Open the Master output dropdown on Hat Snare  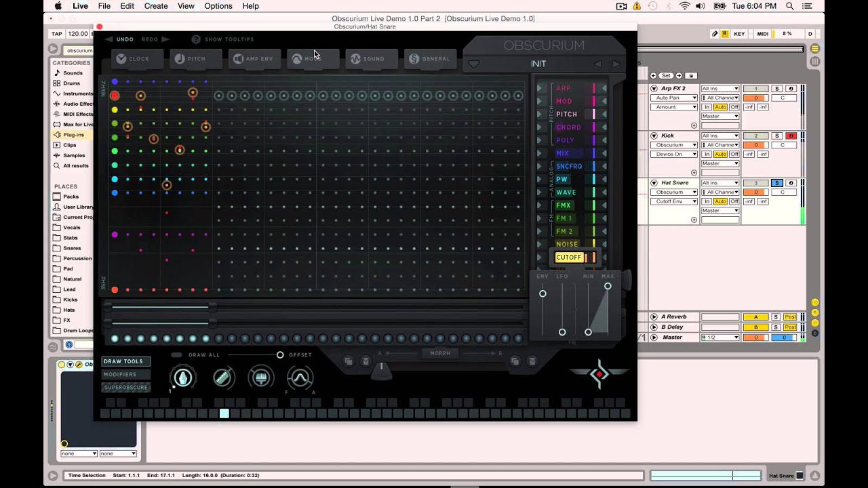(x=720, y=211)
